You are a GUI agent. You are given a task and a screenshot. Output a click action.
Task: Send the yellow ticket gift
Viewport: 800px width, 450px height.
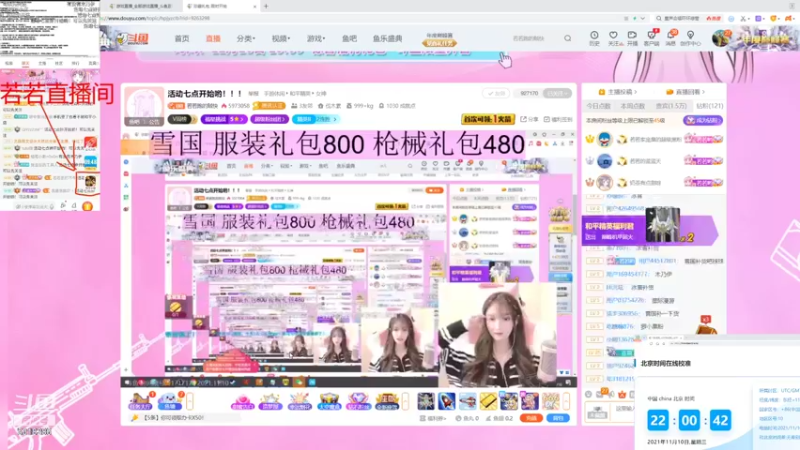point(488,402)
